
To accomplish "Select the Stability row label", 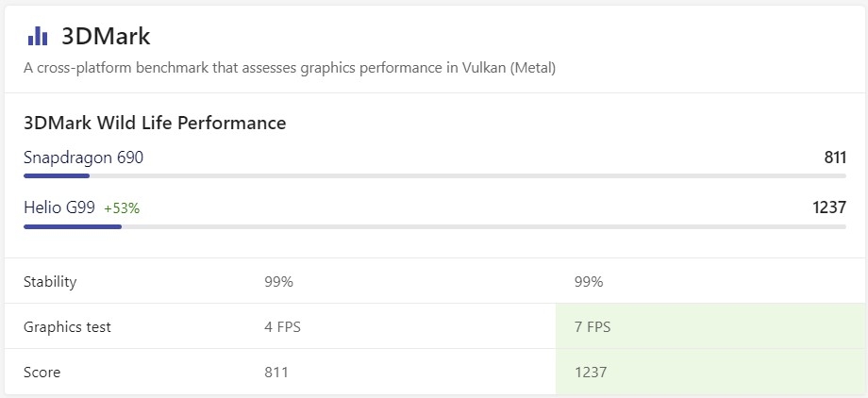I will (50, 281).
